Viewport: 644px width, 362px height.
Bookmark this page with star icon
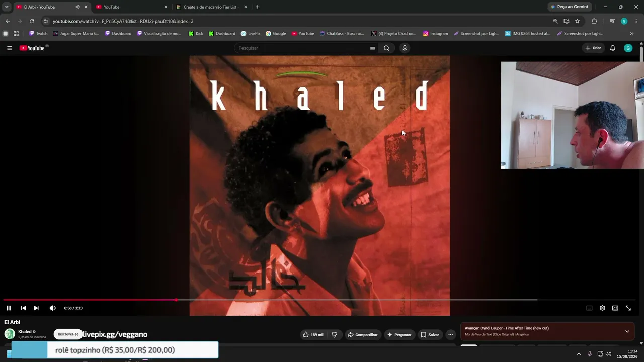pos(577,21)
